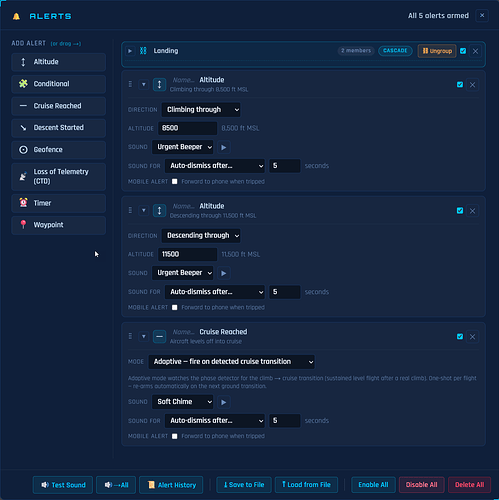Click the Disable All button
Viewport: 499px width, 500px height.
tap(422, 485)
